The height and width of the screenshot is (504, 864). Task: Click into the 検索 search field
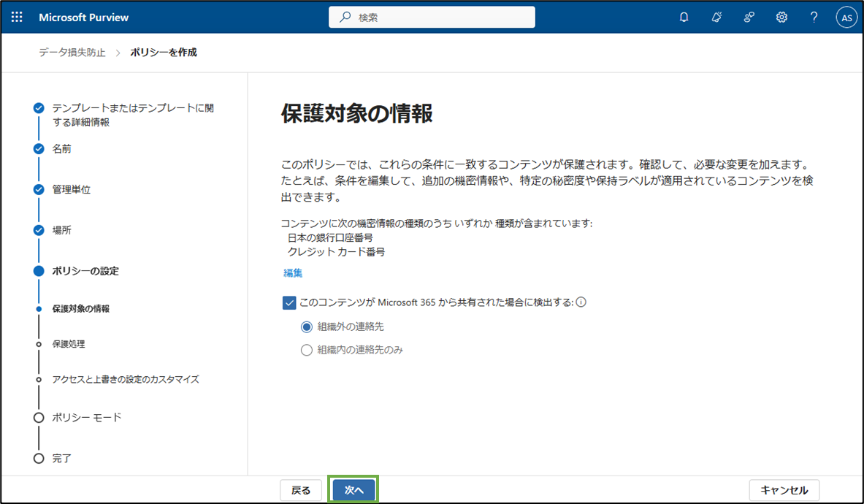(x=432, y=17)
